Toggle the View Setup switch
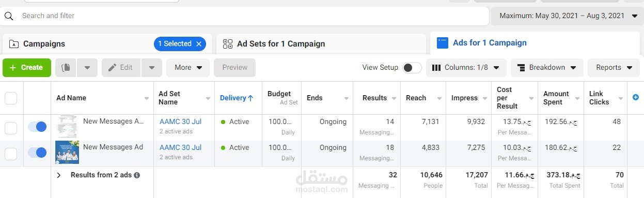This screenshot has height=198, width=644. point(412,68)
